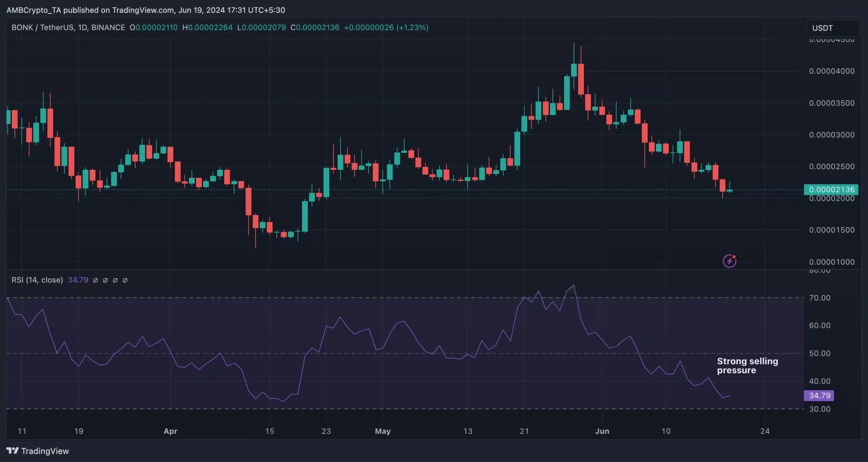Image resolution: width=868 pixels, height=462 pixels.
Task: Select the RSI (14, close) indicator label
Action: (x=37, y=280)
